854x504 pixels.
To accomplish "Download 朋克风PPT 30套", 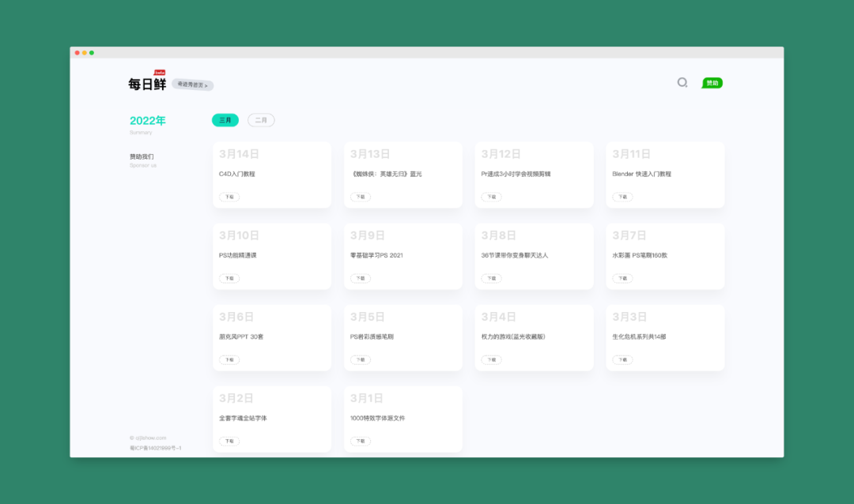I will pos(229,359).
